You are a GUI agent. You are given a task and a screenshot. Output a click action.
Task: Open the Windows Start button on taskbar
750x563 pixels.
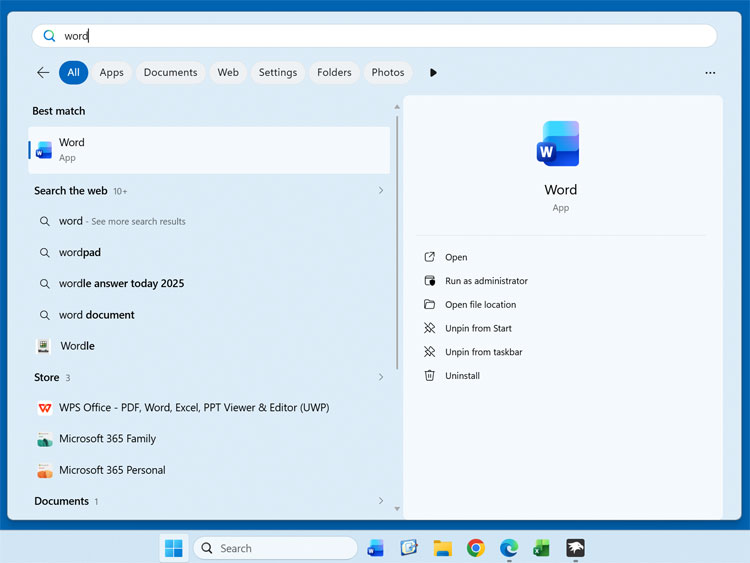click(x=174, y=548)
